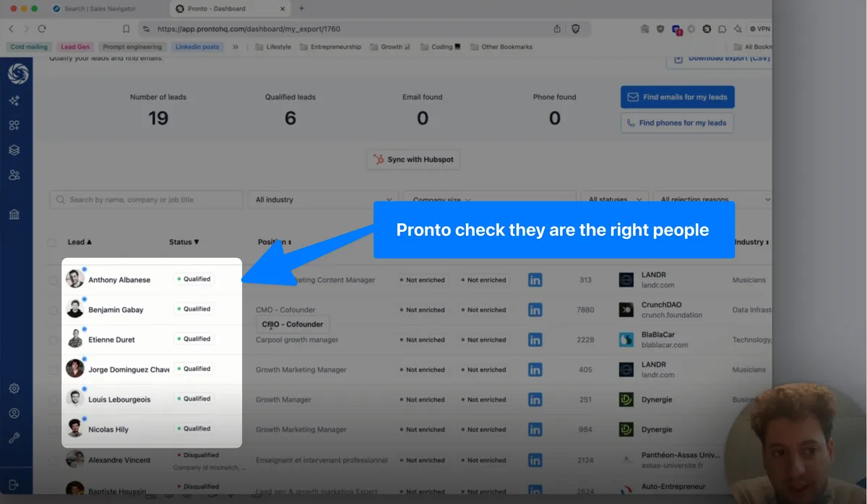This screenshot has height=504, width=867.
Task: Click the BlaBlaCar company logo
Action: pyautogui.click(x=626, y=339)
